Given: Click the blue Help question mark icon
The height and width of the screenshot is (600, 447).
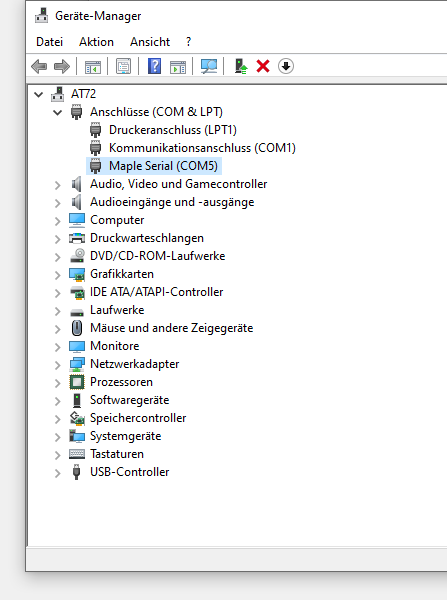Looking at the screenshot, I should [x=154, y=67].
